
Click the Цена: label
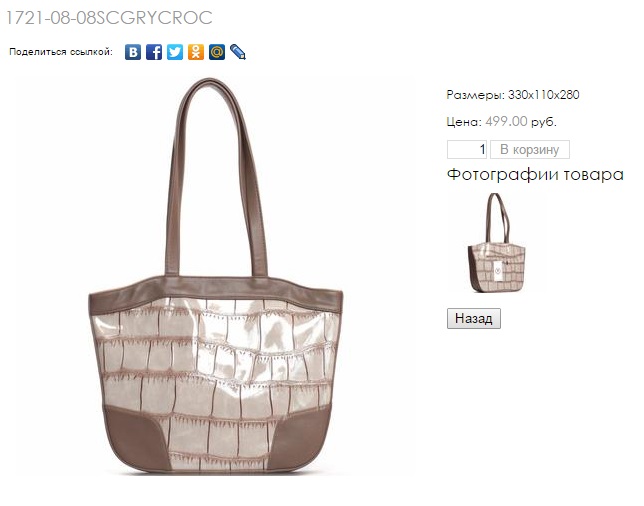click(x=464, y=122)
